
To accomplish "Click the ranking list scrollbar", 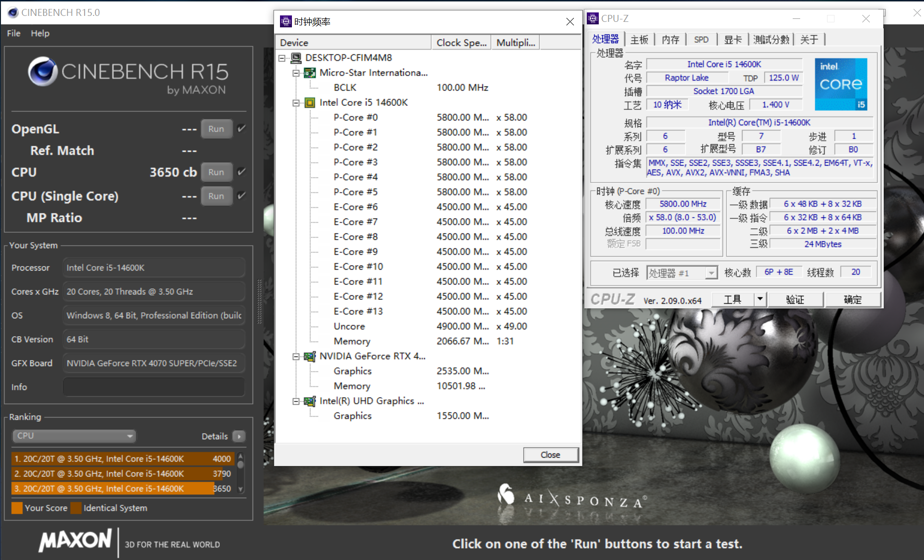I will pyautogui.click(x=241, y=472).
